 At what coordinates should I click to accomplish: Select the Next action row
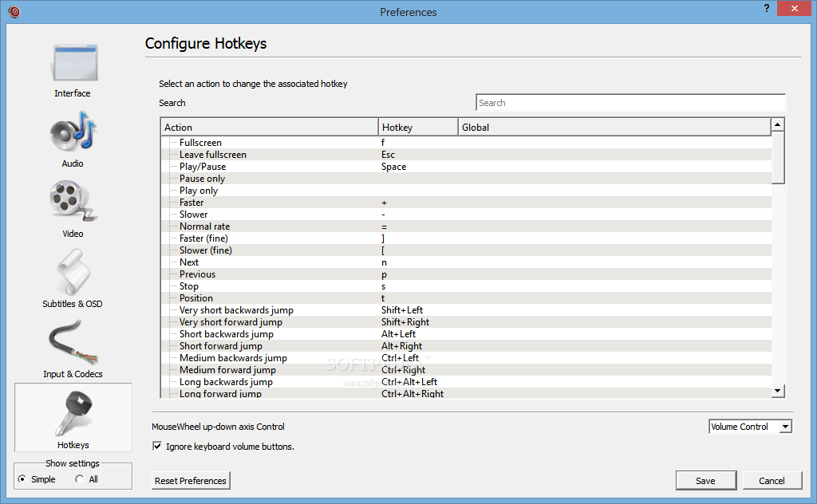coord(466,262)
